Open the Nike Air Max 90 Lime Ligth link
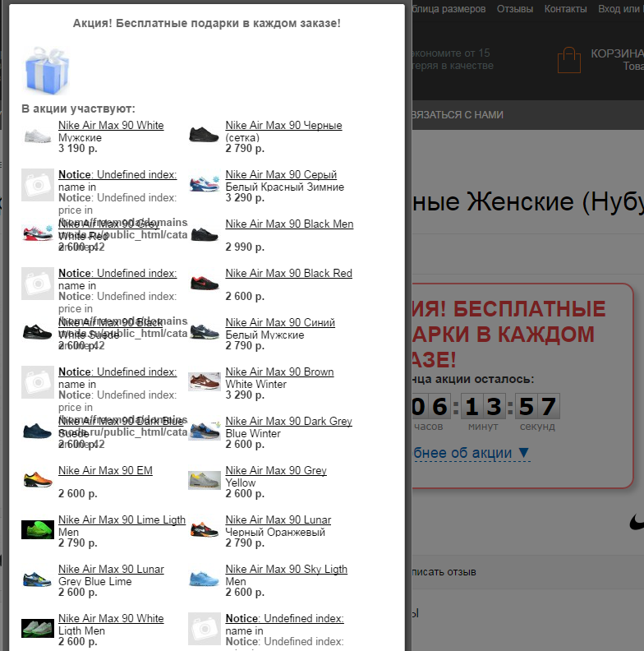644x651 pixels. click(122, 525)
